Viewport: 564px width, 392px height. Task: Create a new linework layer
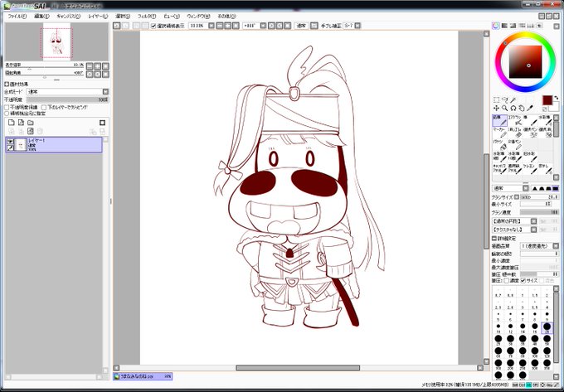[x=21, y=123]
